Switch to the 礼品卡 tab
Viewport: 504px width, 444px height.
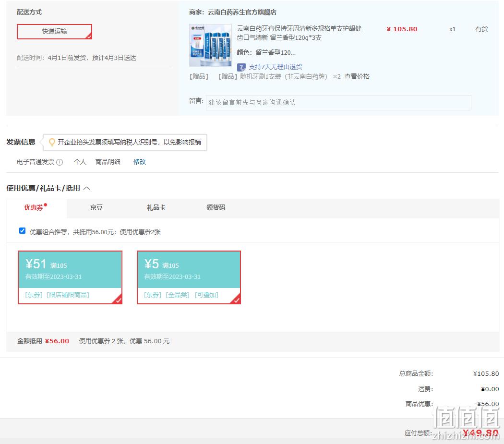(156, 208)
